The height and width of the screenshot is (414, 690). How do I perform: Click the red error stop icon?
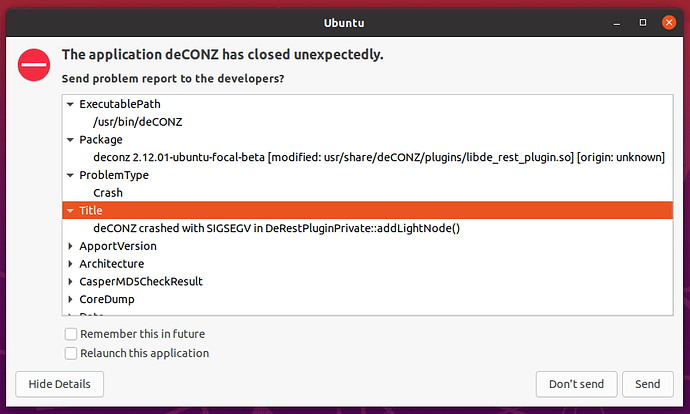pos(34,65)
